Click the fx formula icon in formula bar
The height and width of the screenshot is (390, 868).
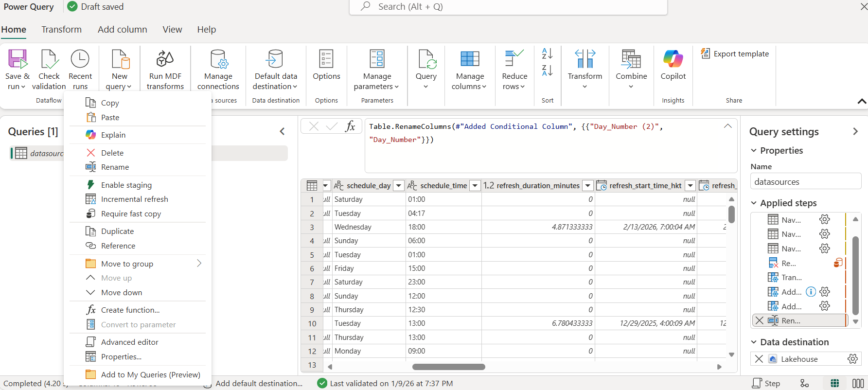point(350,126)
